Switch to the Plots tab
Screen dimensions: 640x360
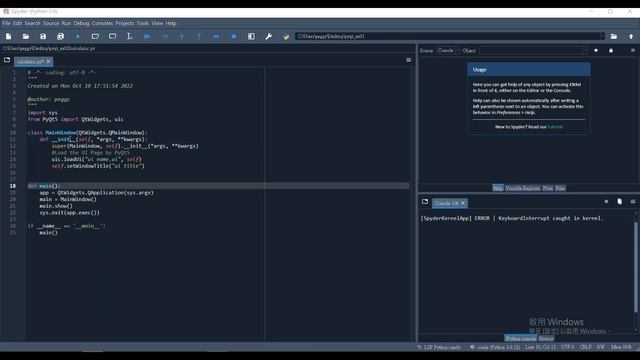pyautogui.click(x=547, y=188)
